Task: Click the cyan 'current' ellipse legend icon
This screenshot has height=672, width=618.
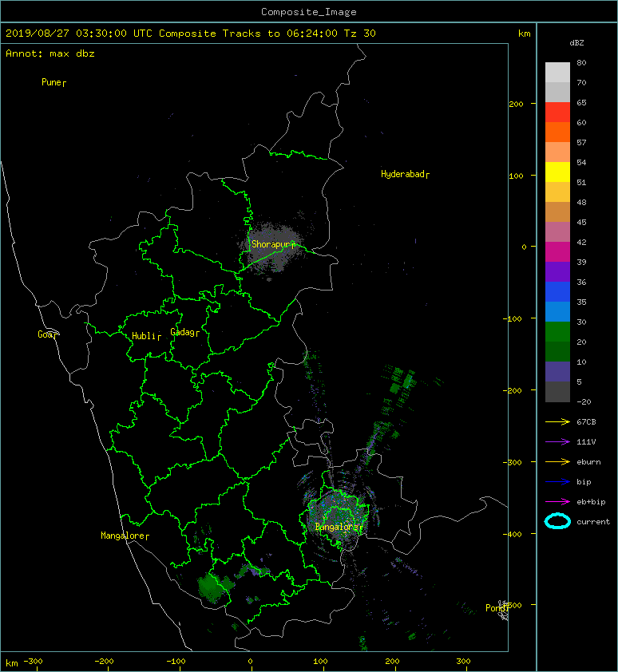Action: coord(557,521)
